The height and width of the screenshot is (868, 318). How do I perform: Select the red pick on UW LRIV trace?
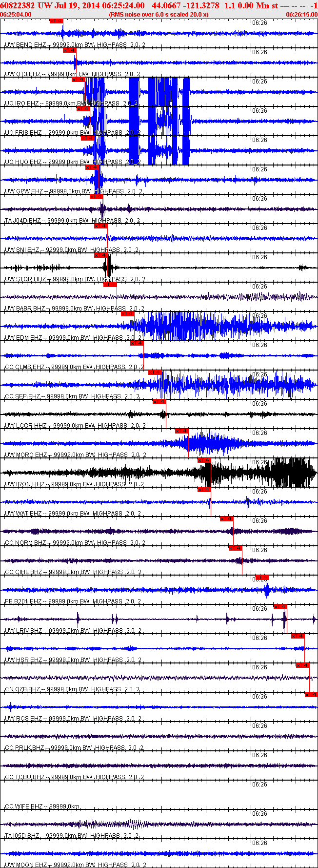click(280, 607)
